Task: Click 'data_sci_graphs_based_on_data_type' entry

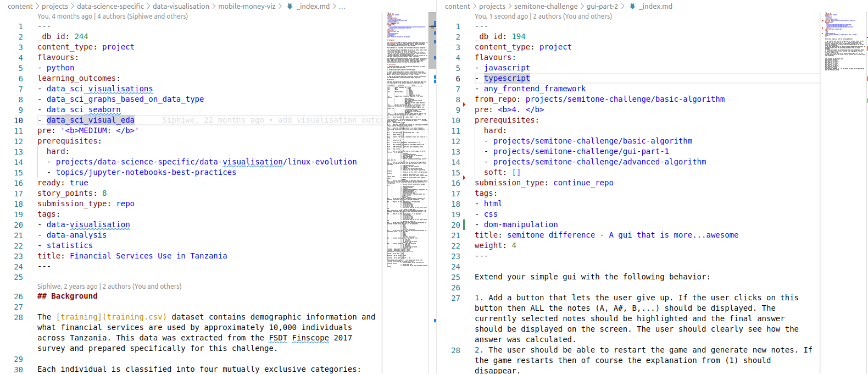Action: click(x=125, y=99)
